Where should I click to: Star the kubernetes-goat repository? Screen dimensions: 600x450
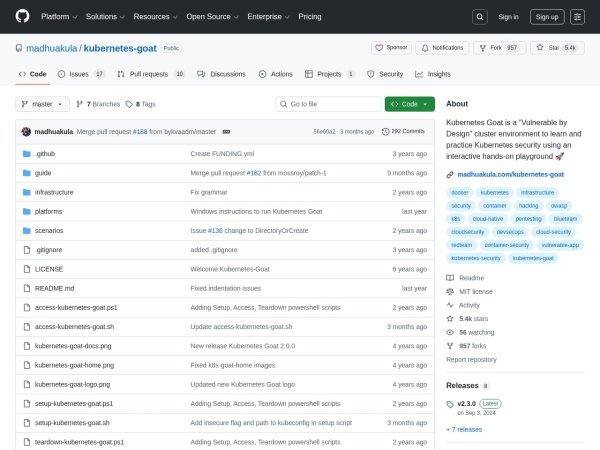coord(557,48)
